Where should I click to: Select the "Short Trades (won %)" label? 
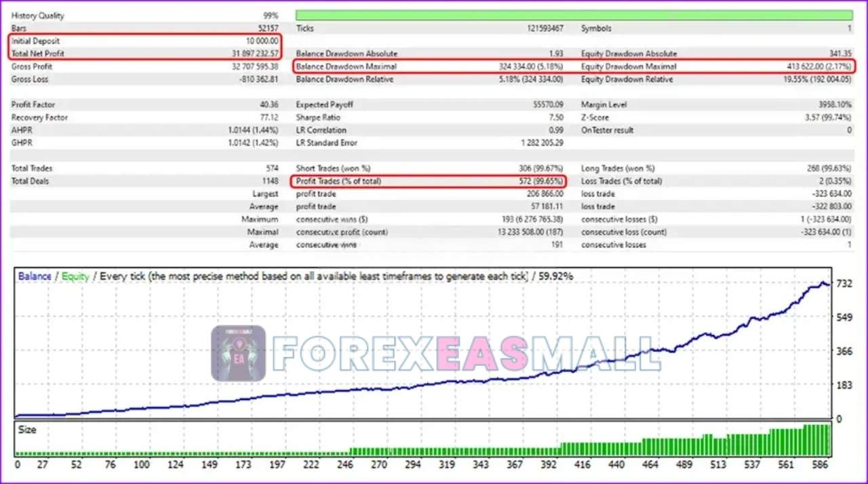pos(334,168)
